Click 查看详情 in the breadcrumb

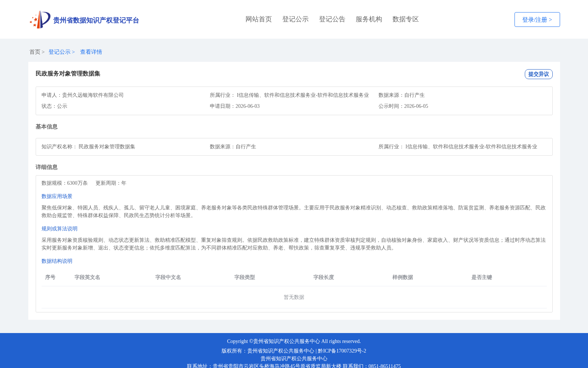(91, 52)
